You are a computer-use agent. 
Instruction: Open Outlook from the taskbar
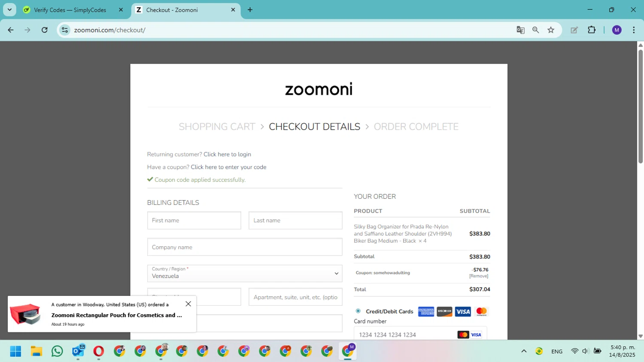click(x=78, y=351)
